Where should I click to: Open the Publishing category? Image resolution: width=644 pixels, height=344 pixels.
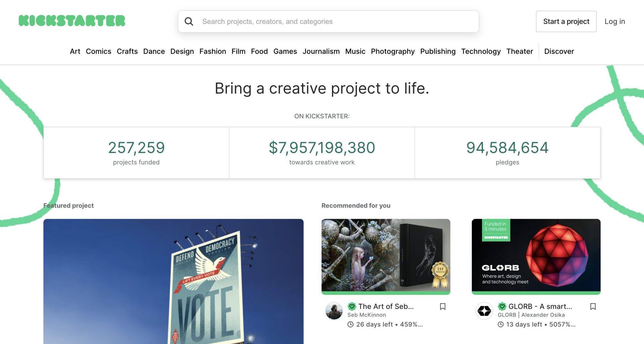437,51
